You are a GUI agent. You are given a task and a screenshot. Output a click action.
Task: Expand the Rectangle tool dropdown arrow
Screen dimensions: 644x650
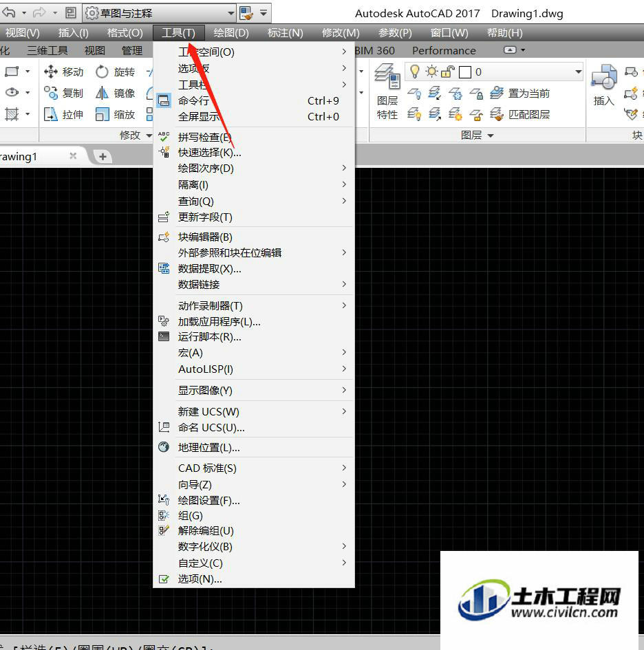coord(28,72)
